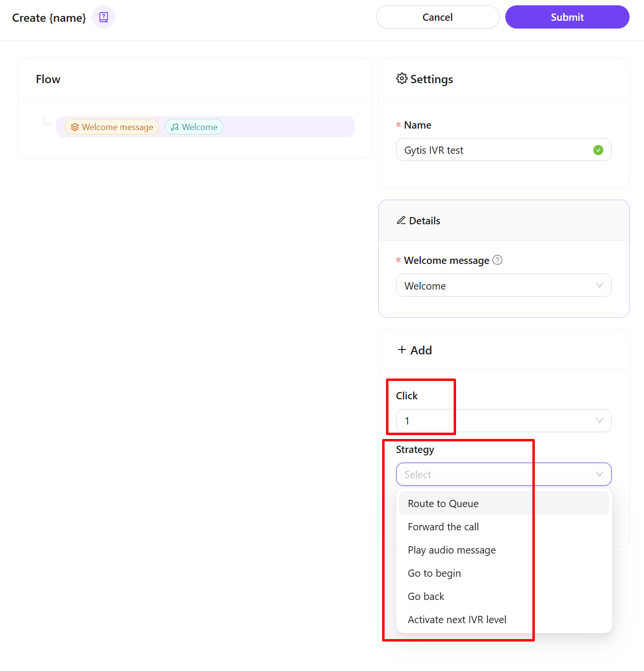Open the Welcome message dropdown

click(x=503, y=286)
